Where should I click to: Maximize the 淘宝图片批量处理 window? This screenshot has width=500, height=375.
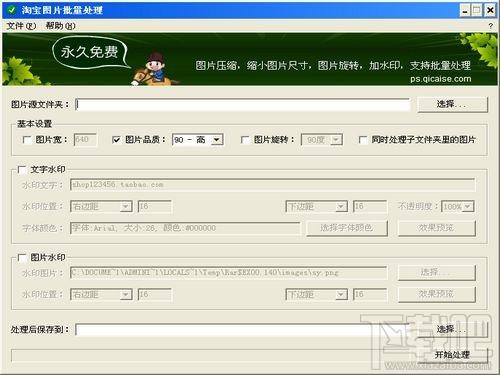477,10
